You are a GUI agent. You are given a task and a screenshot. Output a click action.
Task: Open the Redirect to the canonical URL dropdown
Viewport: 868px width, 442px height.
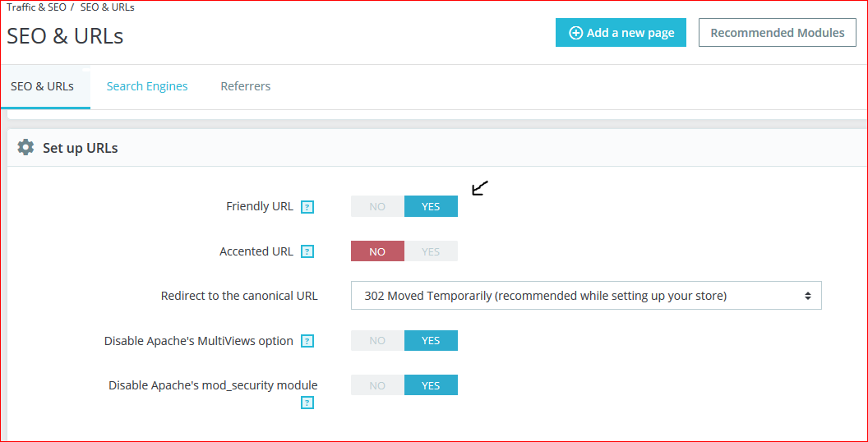[586, 296]
